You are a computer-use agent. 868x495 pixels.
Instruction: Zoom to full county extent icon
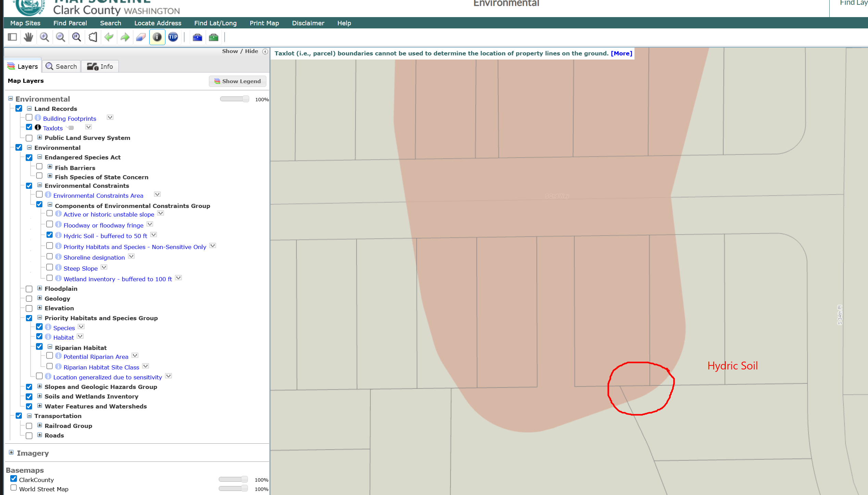93,37
